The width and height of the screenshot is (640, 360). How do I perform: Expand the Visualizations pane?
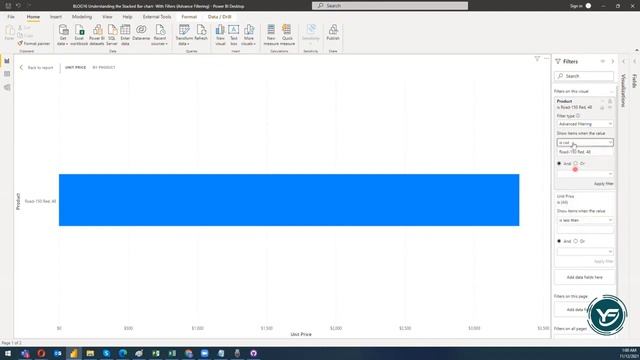click(x=623, y=61)
